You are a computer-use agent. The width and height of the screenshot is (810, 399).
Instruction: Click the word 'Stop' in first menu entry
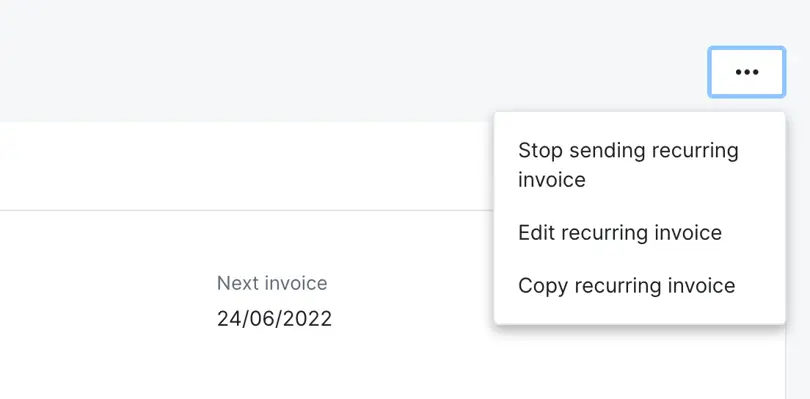[x=540, y=150]
